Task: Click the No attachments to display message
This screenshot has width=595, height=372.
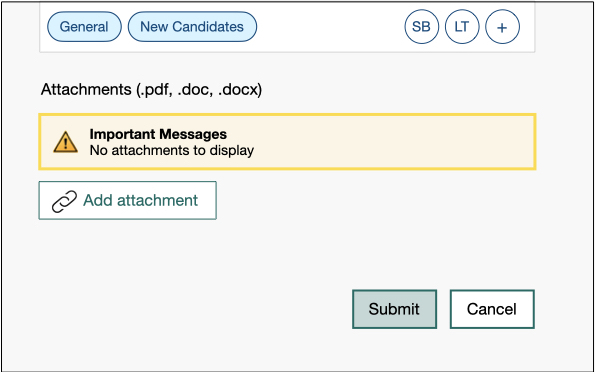Action: coord(172,150)
